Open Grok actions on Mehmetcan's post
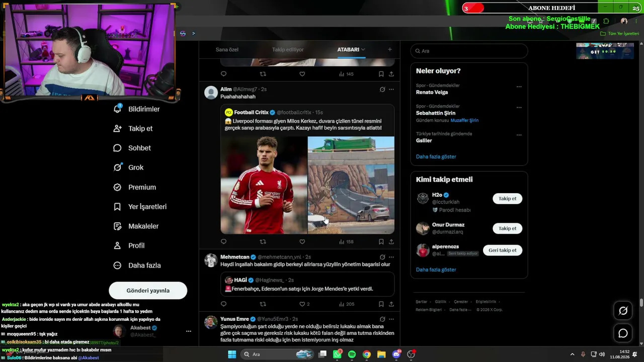 (x=382, y=257)
